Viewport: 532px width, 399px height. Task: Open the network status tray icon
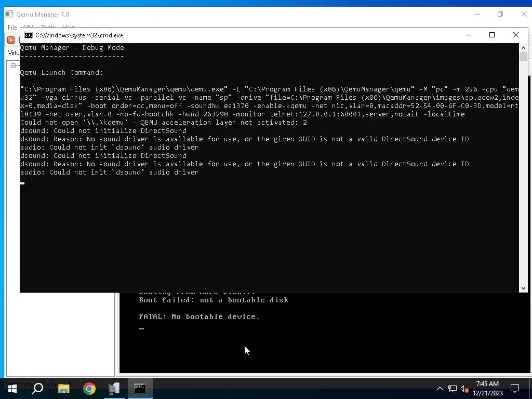tap(453, 389)
